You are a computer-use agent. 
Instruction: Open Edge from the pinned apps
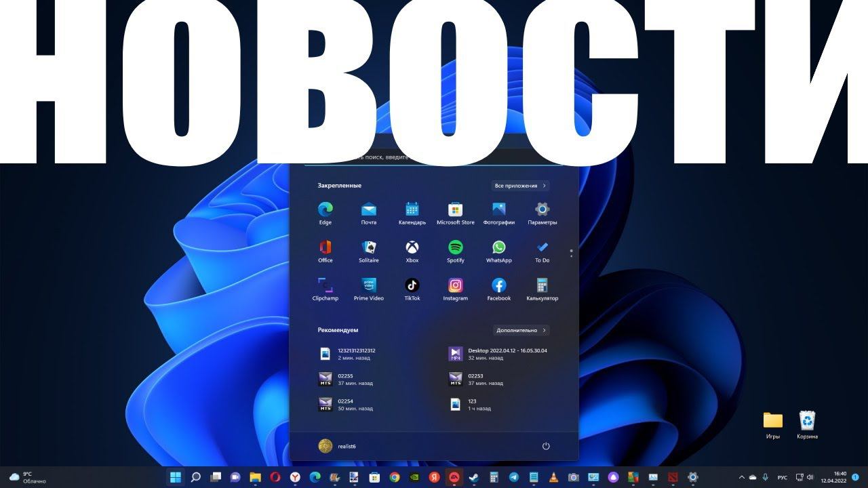325,213
